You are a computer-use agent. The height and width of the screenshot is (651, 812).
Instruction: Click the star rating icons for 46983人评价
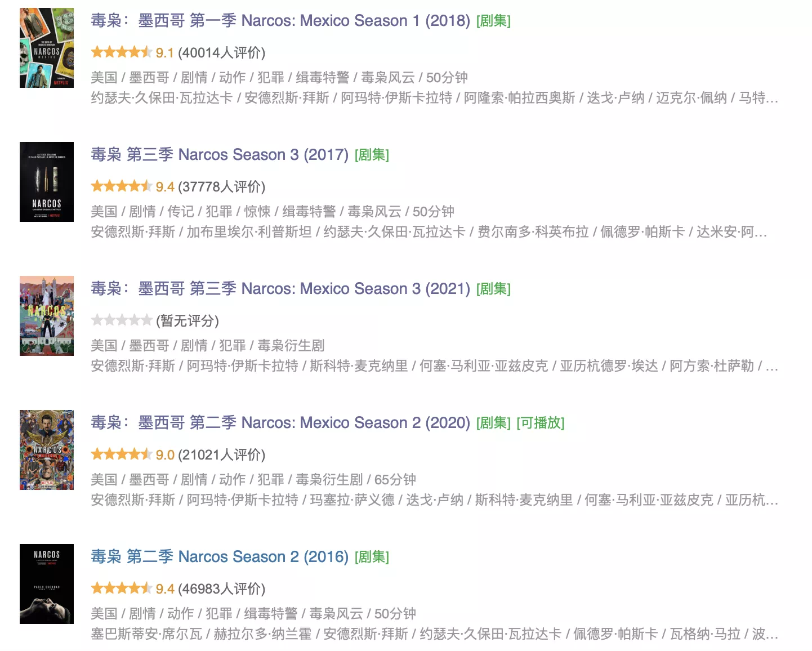tap(122, 588)
